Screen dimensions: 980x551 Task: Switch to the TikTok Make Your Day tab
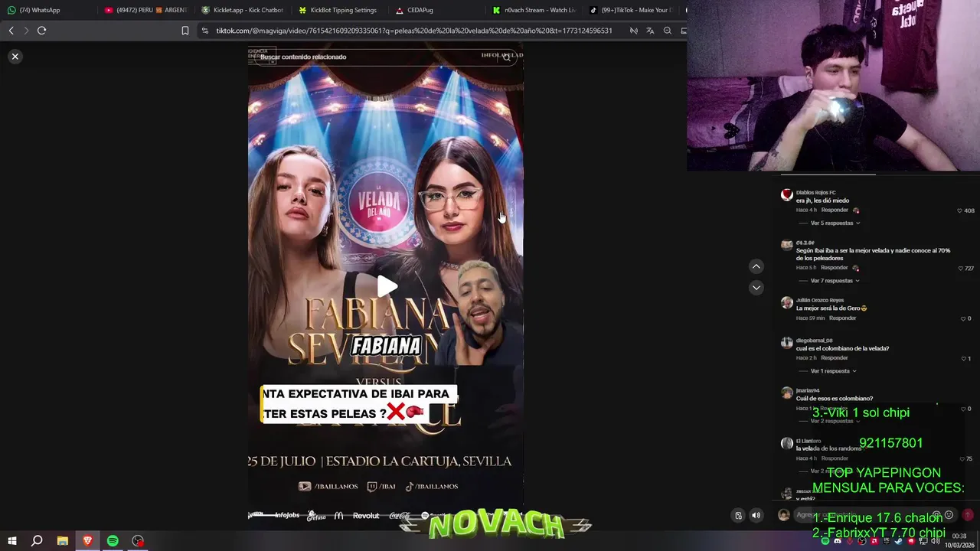click(x=630, y=10)
